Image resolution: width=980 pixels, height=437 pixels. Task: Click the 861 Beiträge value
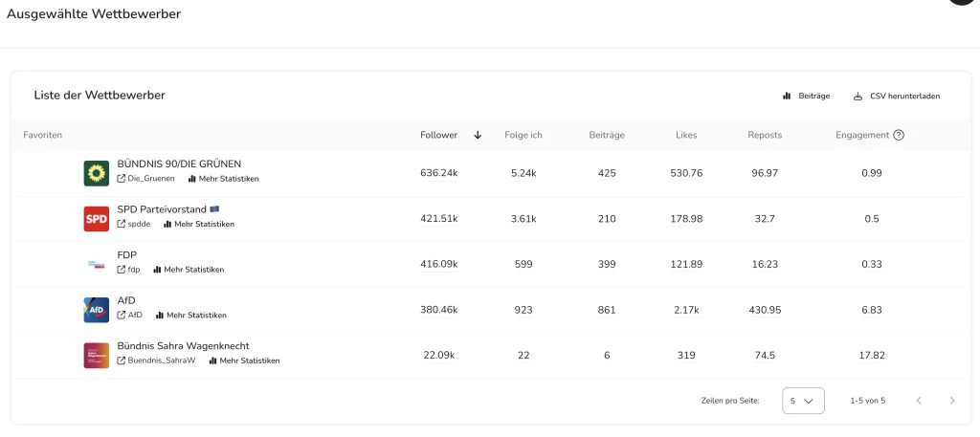pos(607,310)
